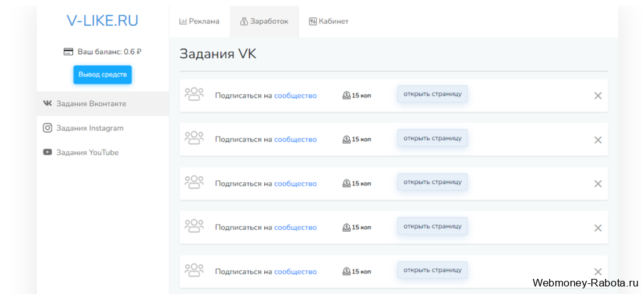Click the group icon in the first task row
This screenshot has height=294, width=644.
tap(194, 94)
